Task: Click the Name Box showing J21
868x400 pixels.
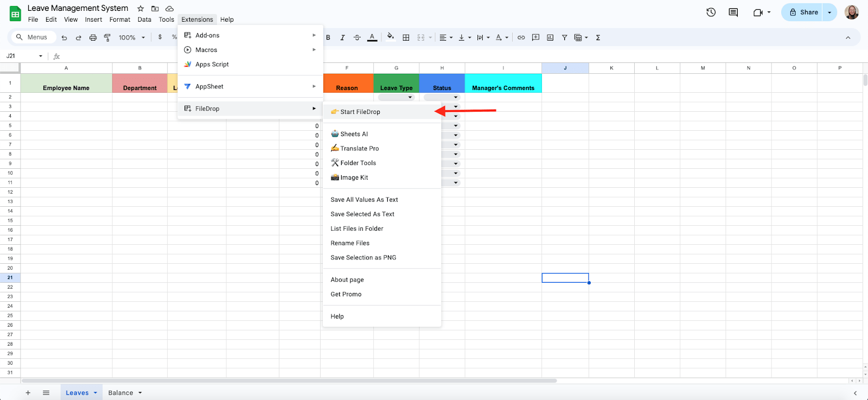Action: pos(24,56)
